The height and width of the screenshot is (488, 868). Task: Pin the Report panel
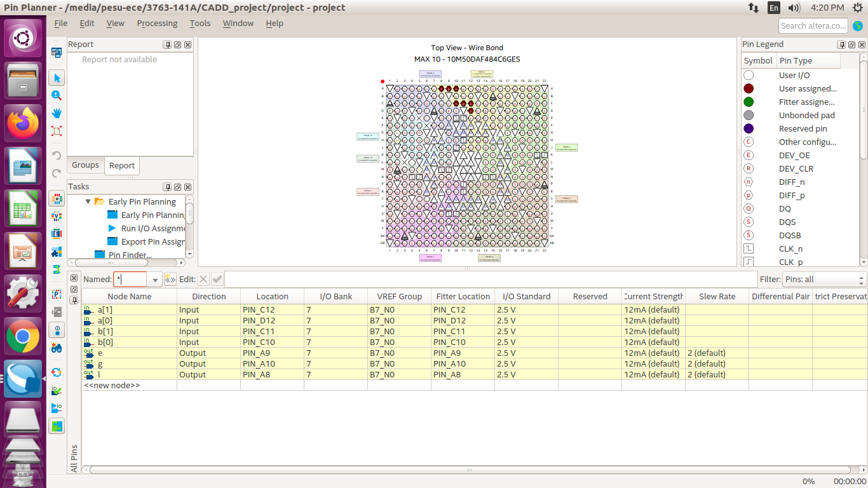(167, 44)
